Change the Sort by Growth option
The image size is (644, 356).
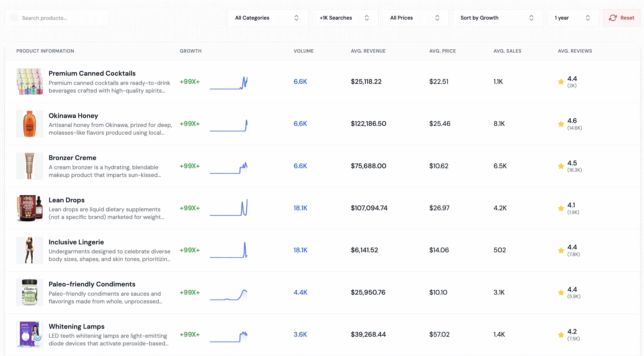(497, 18)
